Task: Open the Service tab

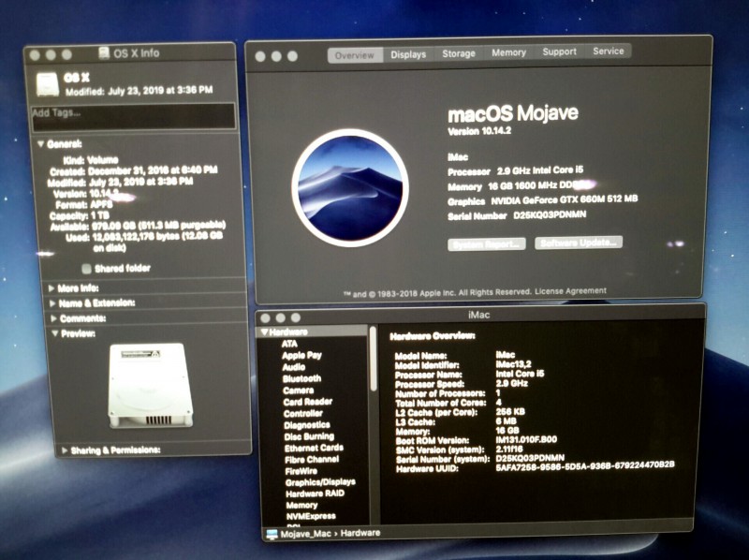Action: click(x=608, y=52)
